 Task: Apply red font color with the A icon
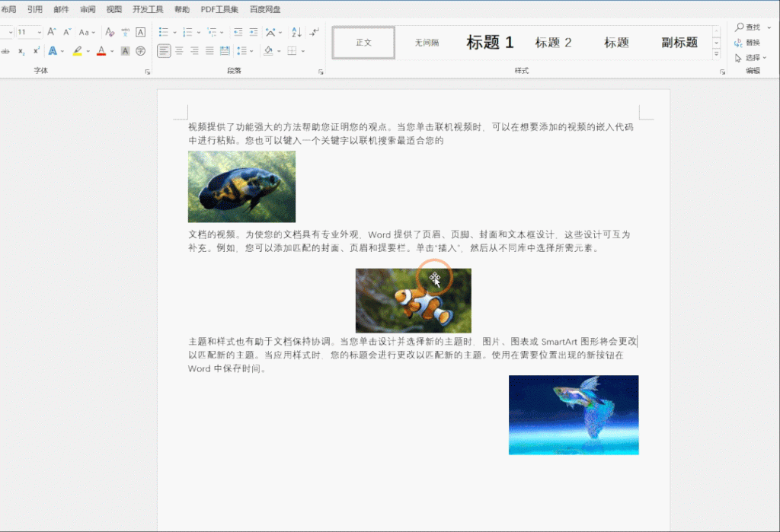101,51
